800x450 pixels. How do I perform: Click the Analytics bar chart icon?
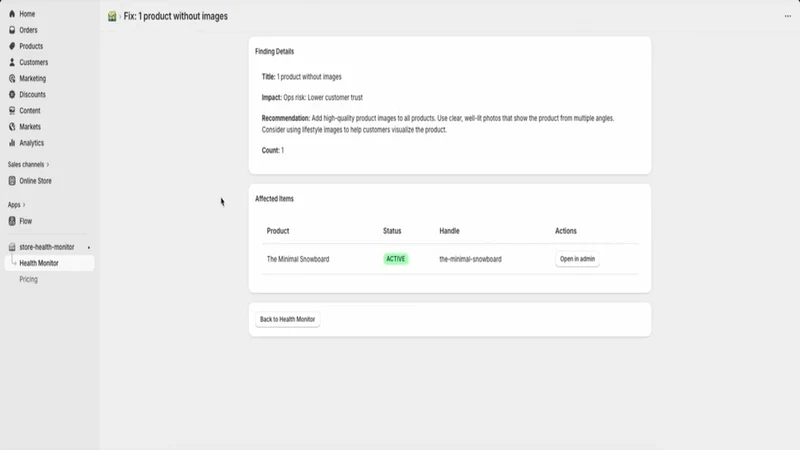[x=12, y=143]
